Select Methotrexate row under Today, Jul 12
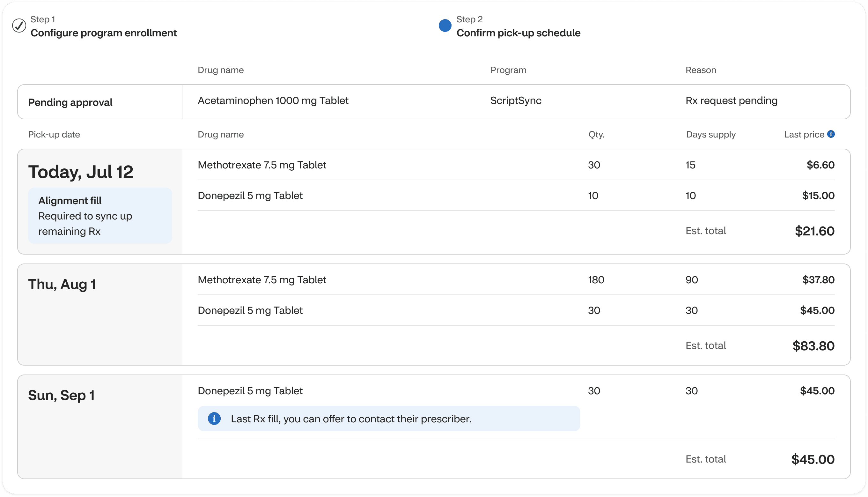The height and width of the screenshot is (497, 868). click(x=262, y=165)
